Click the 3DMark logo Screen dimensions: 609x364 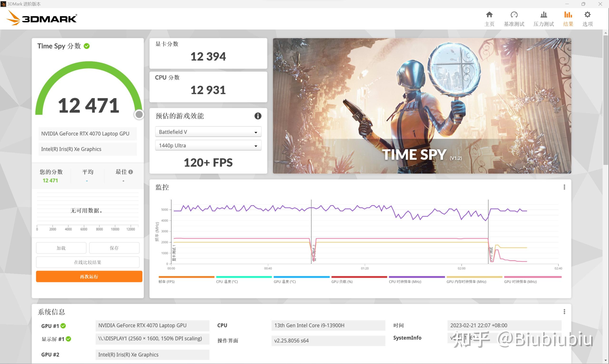41,18
